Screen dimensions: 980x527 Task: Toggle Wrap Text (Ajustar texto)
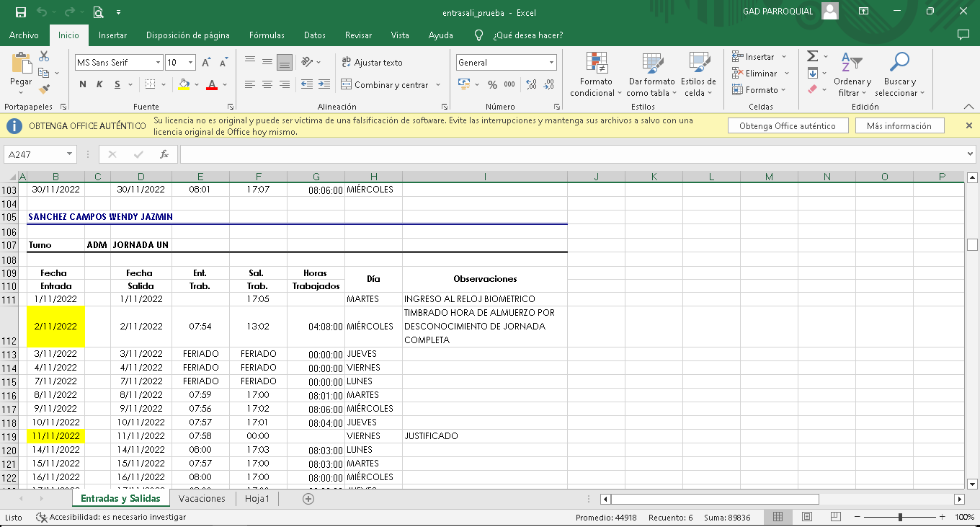click(x=372, y=63)
